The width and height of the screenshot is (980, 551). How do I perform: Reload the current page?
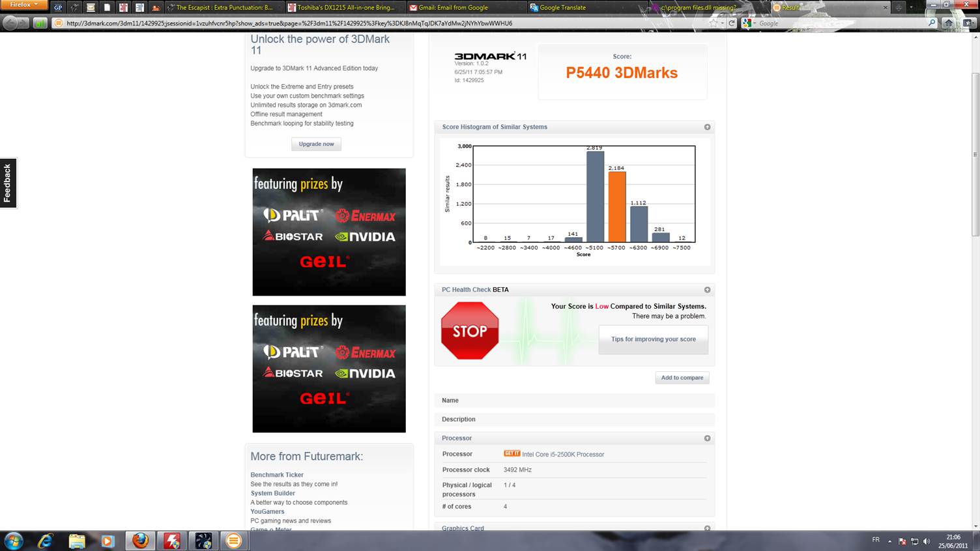point(731,23)
